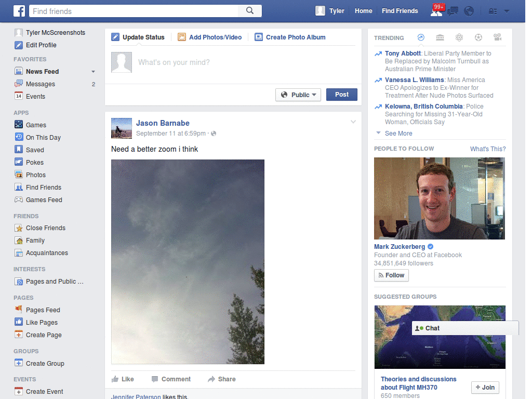Open Pages and Public interests item

click(54, 281)
